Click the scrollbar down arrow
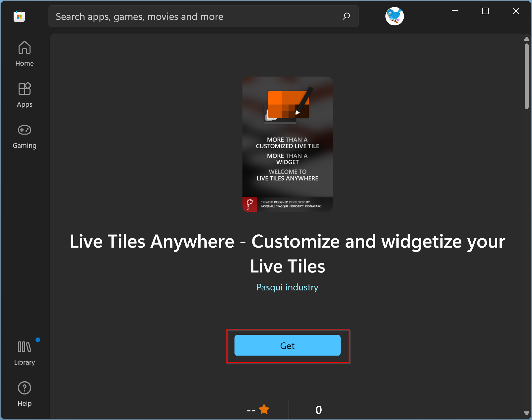Screen dimensions: 532x420 [526, 413]
